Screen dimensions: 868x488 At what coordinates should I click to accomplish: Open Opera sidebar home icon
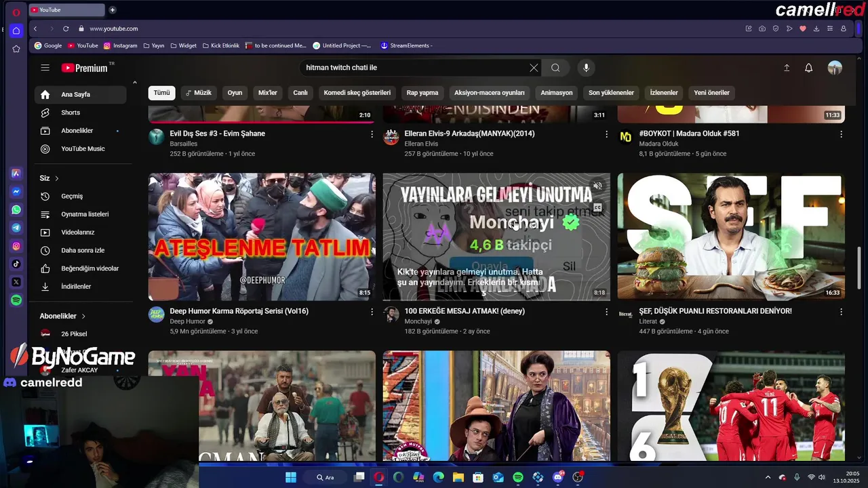(16, 30)
